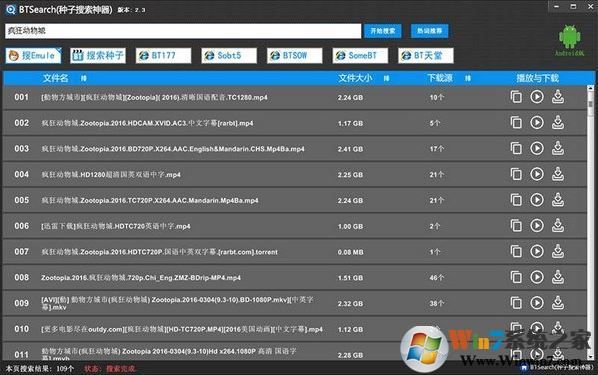Click scrollbar up arrow of results list
Image resolution: width=598 pixels, height=375 pixels.
click(590, 89)
